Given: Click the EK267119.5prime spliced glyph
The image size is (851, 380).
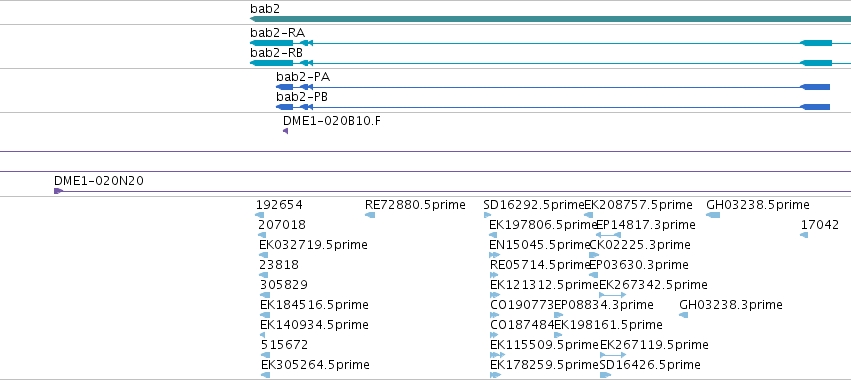Looking at the screenshot, I should (613, 355).
